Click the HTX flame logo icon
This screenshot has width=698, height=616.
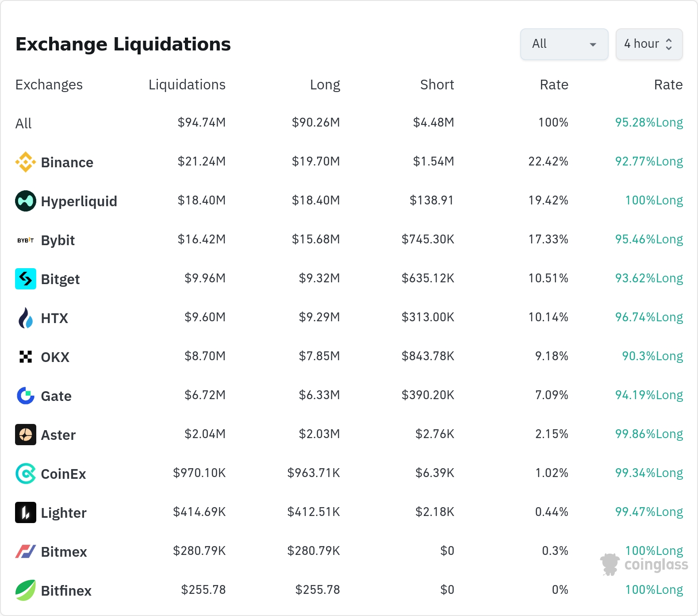pyautogui.click(x=26, y=318)
